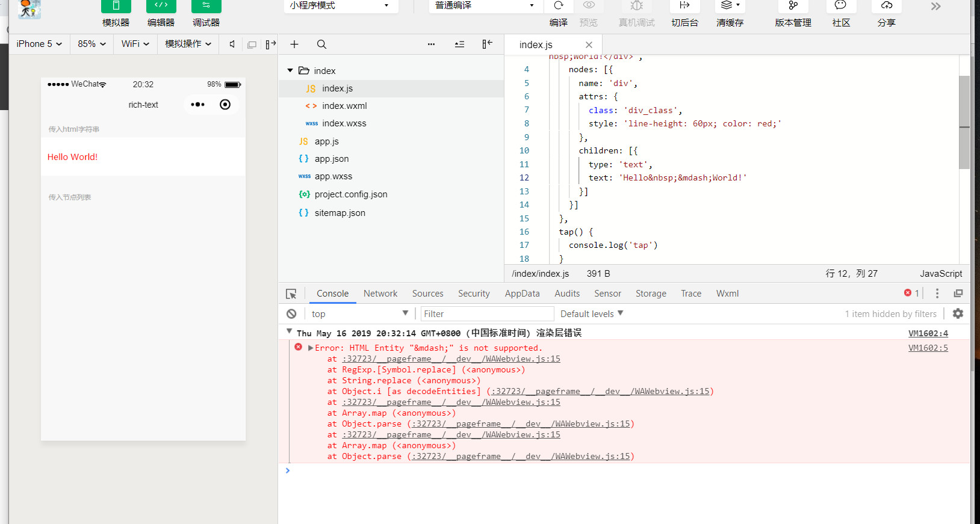Switch to the Network tab
The width and height of the screenshot is (980, 524).
(380, 294)
